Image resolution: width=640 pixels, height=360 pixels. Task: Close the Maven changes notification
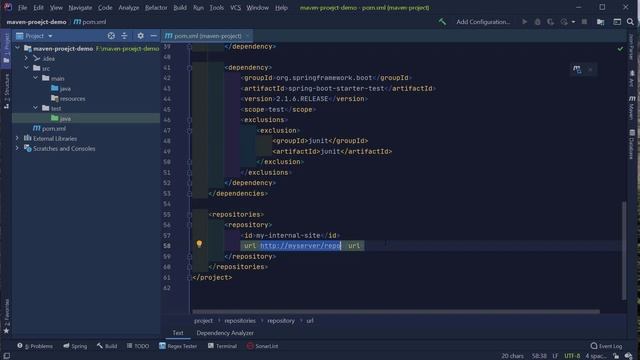pos(590,69)
